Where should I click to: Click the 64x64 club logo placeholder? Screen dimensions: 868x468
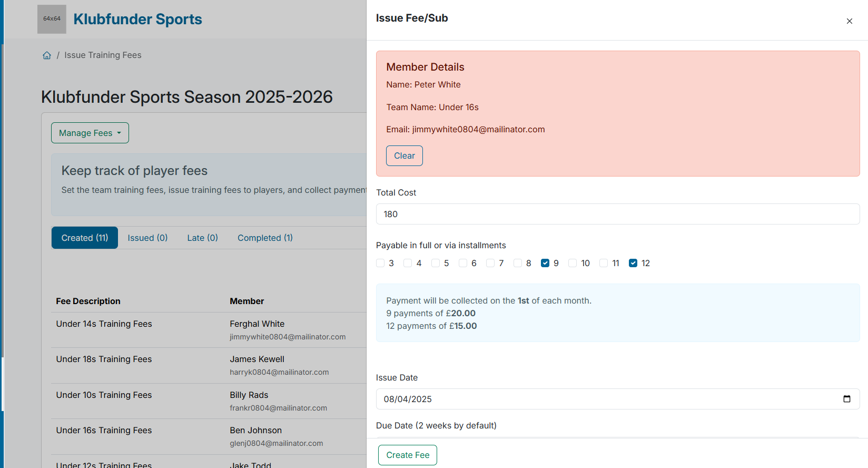(x=52, y=19)
